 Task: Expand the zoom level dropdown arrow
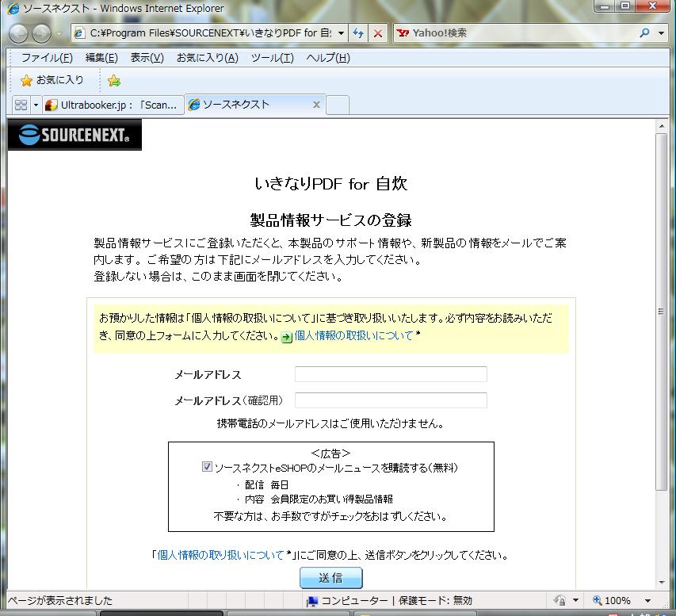[x=647, y=600]
